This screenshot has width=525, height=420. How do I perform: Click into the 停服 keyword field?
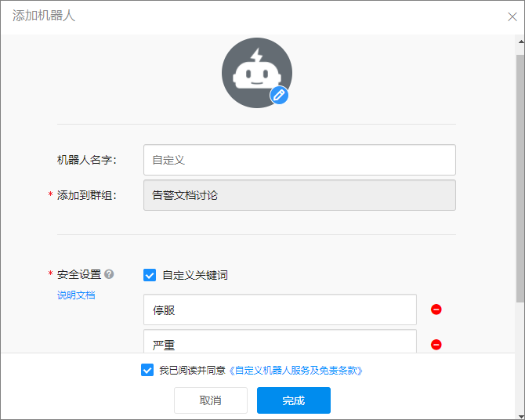[280, 310]
